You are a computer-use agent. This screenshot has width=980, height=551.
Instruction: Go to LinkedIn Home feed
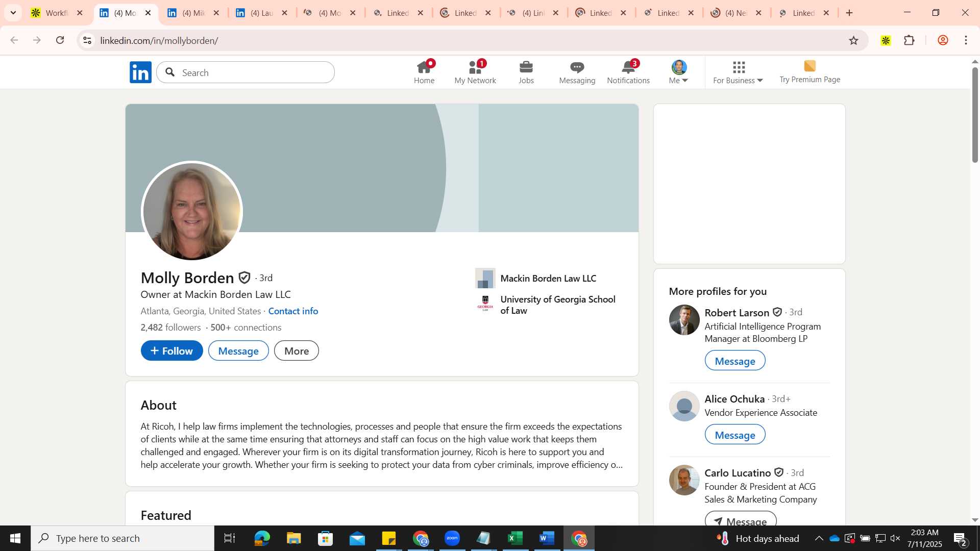[424, 72]
